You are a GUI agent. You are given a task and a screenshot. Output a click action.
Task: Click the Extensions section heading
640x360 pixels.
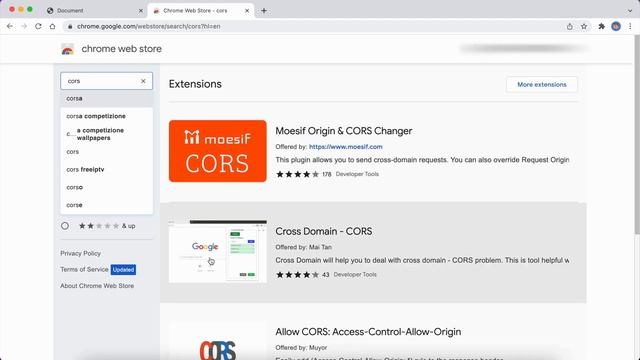tap(195, 84)
